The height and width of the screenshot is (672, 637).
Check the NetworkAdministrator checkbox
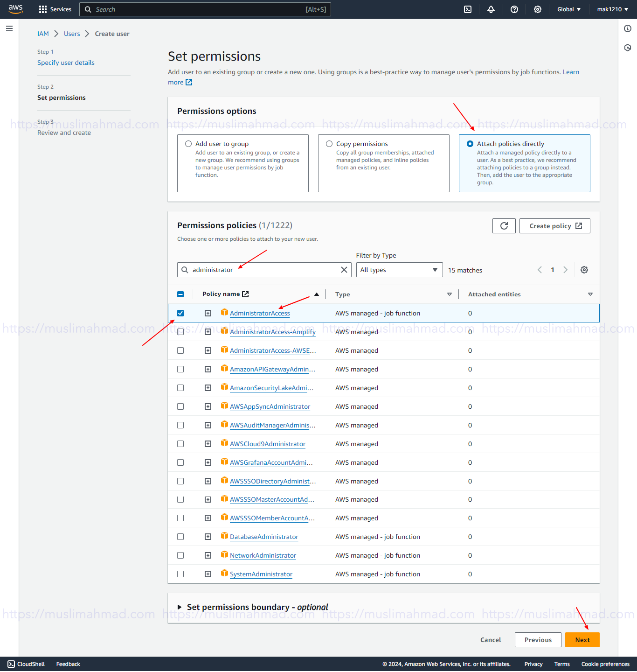coord(180,556)
